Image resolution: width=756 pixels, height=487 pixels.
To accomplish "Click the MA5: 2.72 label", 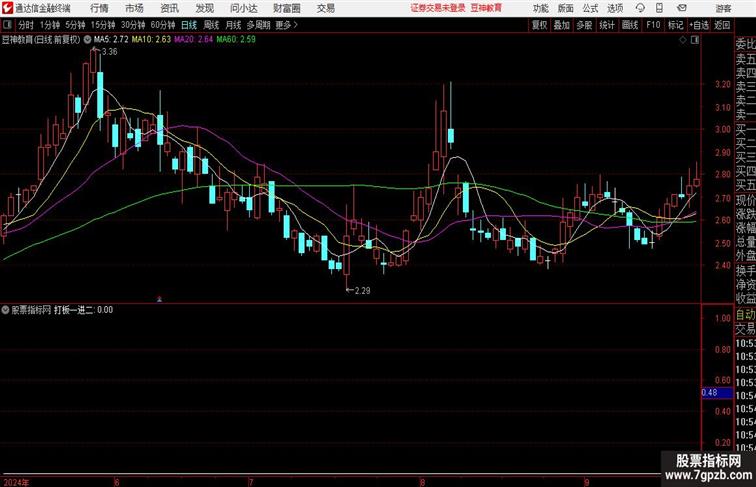I will click(111, 40).
